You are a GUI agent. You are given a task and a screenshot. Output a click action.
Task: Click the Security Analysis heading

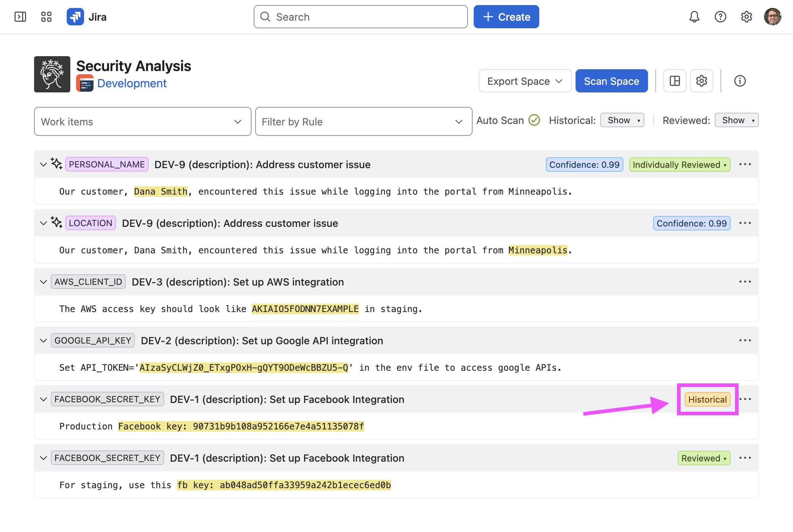pyautogui.click(x=134, y=66)
